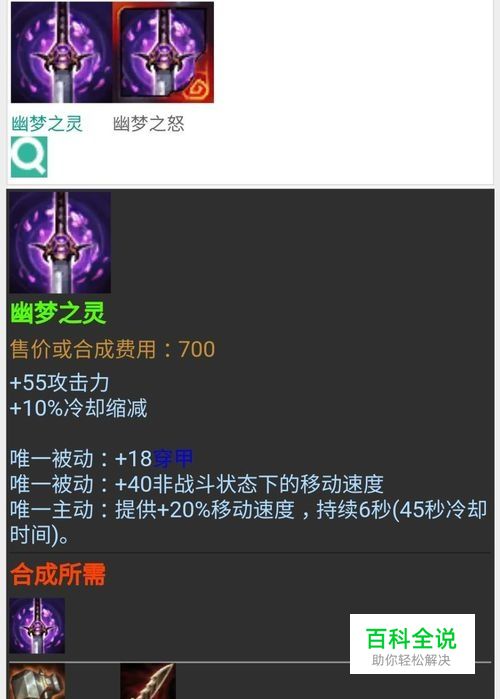This screenshot has width=500, height=699.
Task: Click the teal magnifier search icon
Action: [29, 157]
